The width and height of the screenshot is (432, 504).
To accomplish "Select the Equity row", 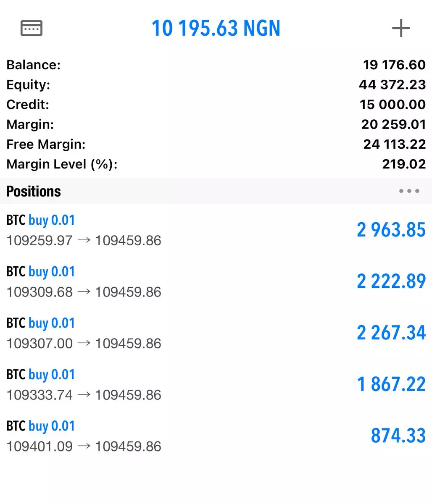I will pos(216,85).
